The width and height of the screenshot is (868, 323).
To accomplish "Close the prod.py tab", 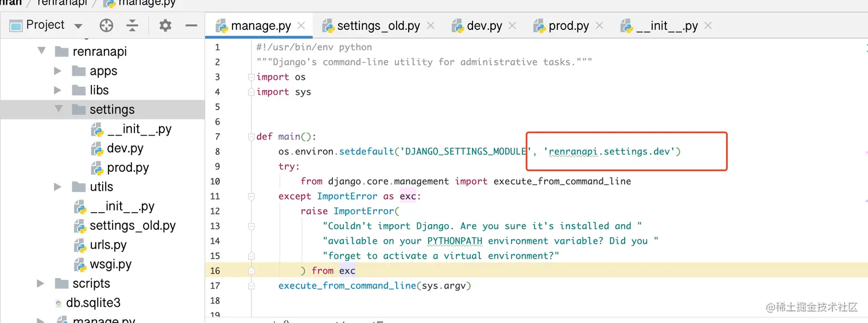I will (599, 26).
